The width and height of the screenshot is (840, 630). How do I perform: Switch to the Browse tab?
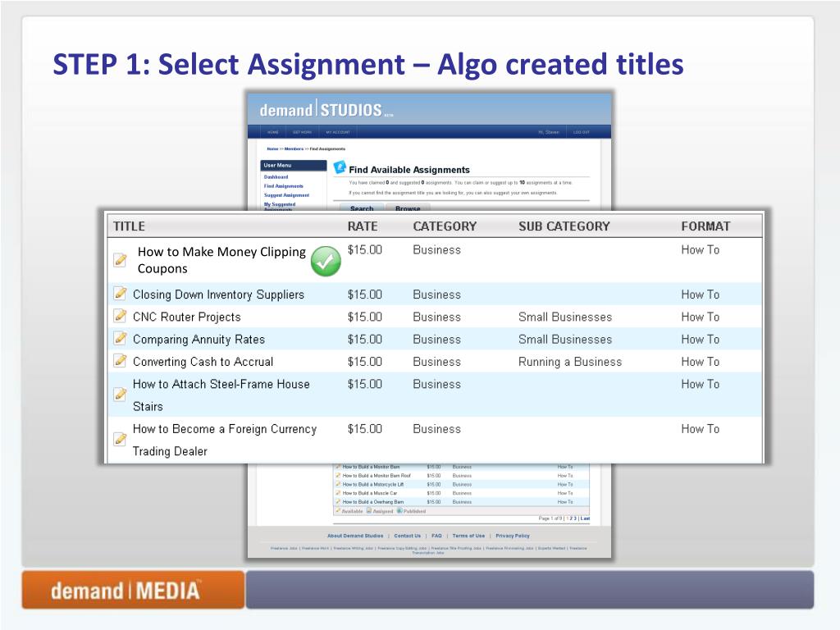[x=408, y=208]
